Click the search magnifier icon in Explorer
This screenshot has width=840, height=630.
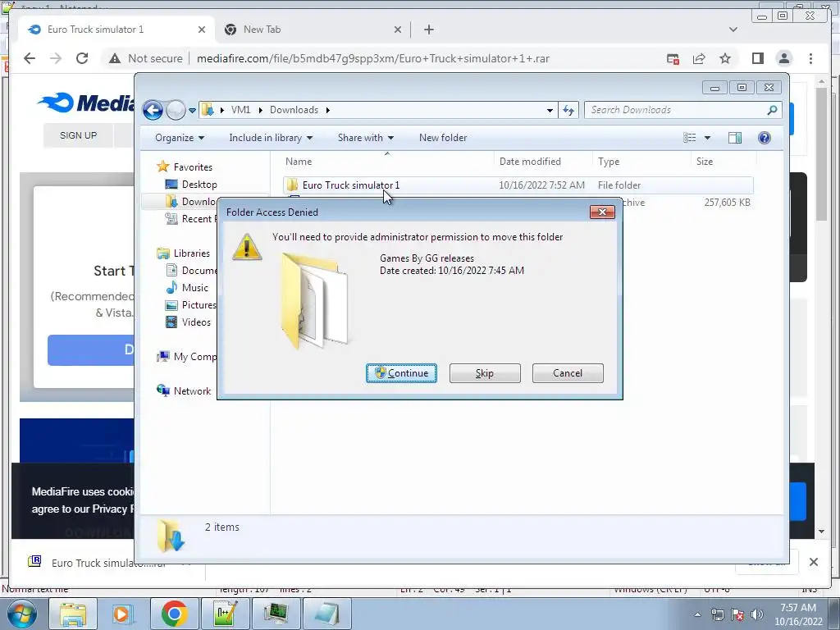coord(772,110)
